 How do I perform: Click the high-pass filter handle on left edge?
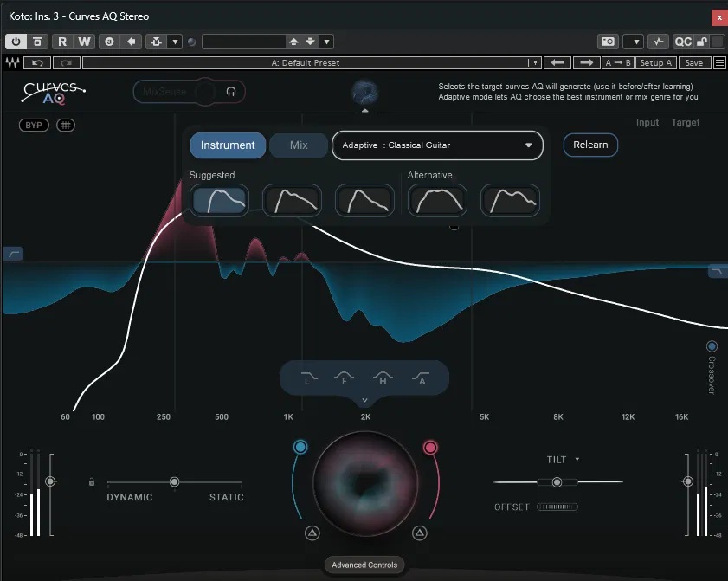tap(13, 254)
